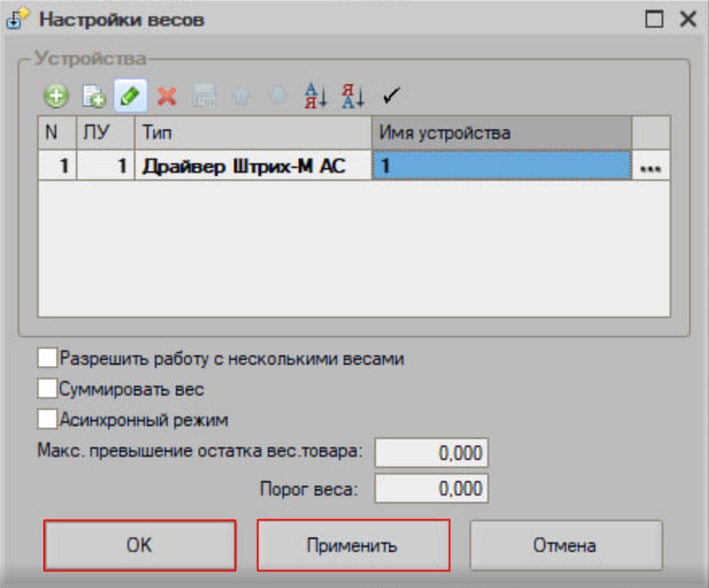The width and height of the screenshot is (709, 588).
Task: Click the Имя устройства column header
Action: tap(502, 132)
